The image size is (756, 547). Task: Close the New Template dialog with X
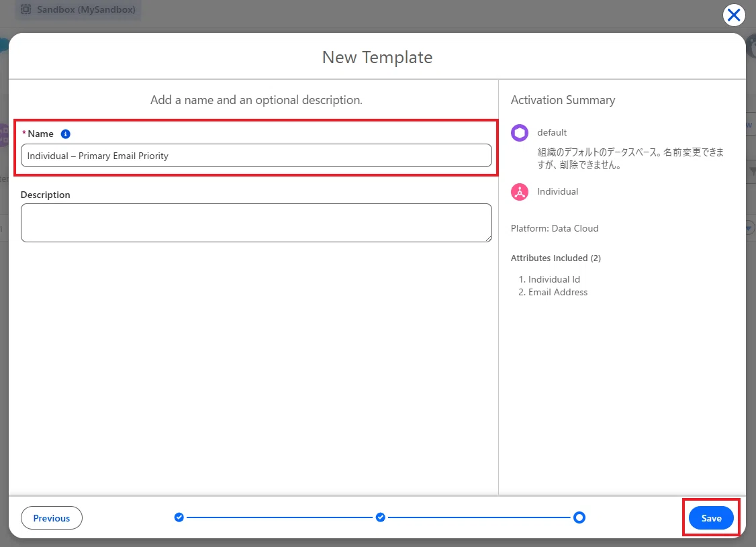click(x=733, y=15)
